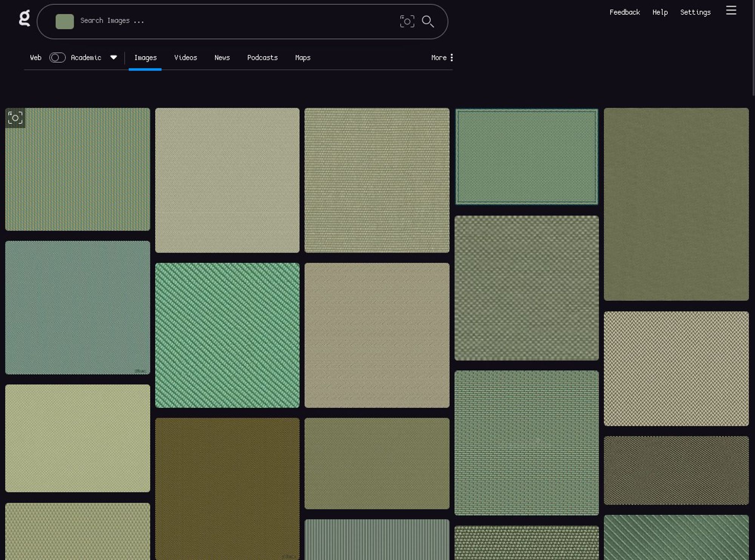
Task: Click visual search icon on first thumbnail
Action: pos(15,118)
